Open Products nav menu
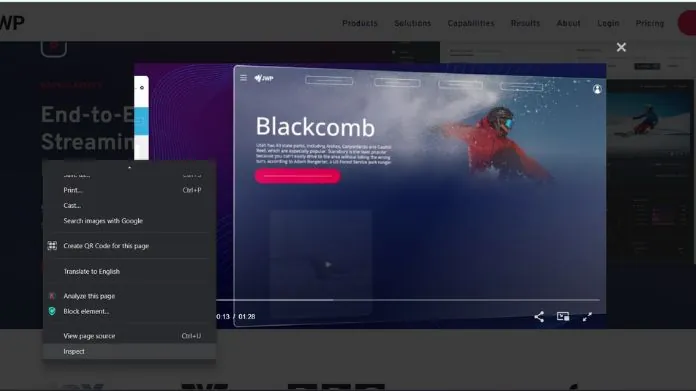This screenshot has height=391, width=696. [x=360, y=23]
